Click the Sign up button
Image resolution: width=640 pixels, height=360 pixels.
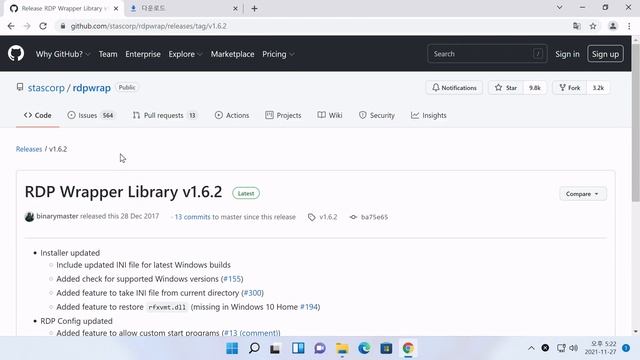coord(605,54)
